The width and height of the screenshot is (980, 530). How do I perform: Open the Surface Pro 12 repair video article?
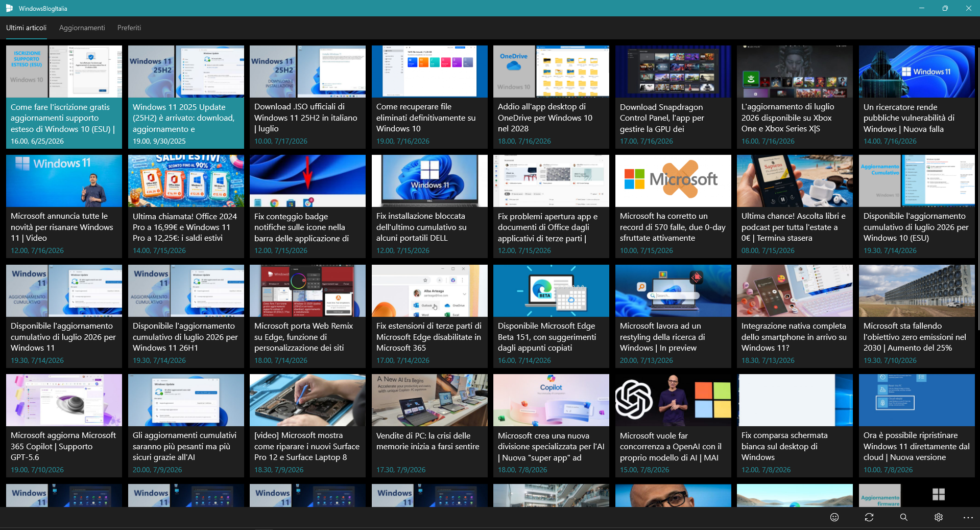[x=307, y=426]
